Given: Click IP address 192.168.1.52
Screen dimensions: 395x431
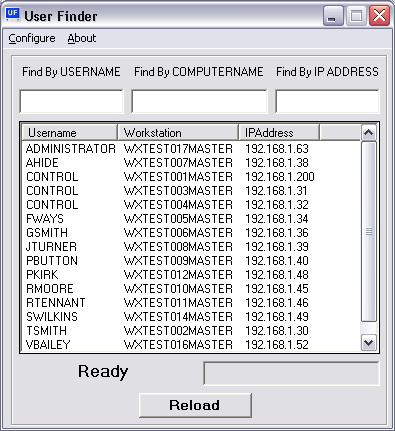Looking at the screenshot, I should [x=277, y=345].
